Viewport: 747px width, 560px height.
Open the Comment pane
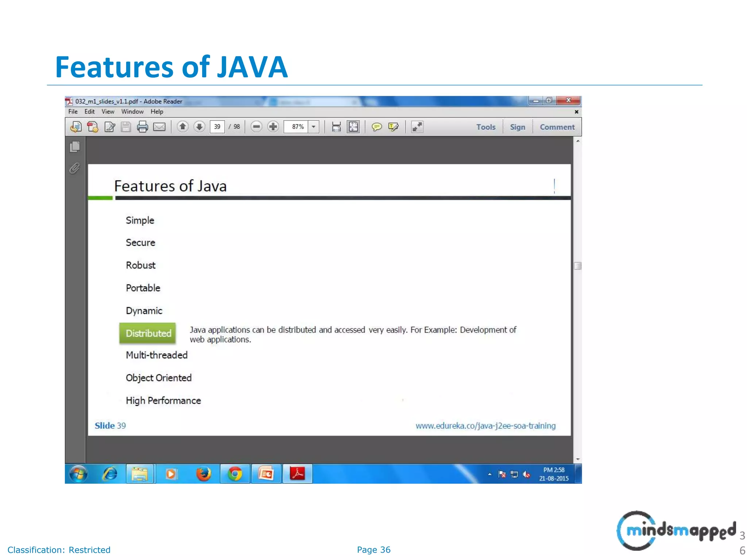tap(557, 127)
